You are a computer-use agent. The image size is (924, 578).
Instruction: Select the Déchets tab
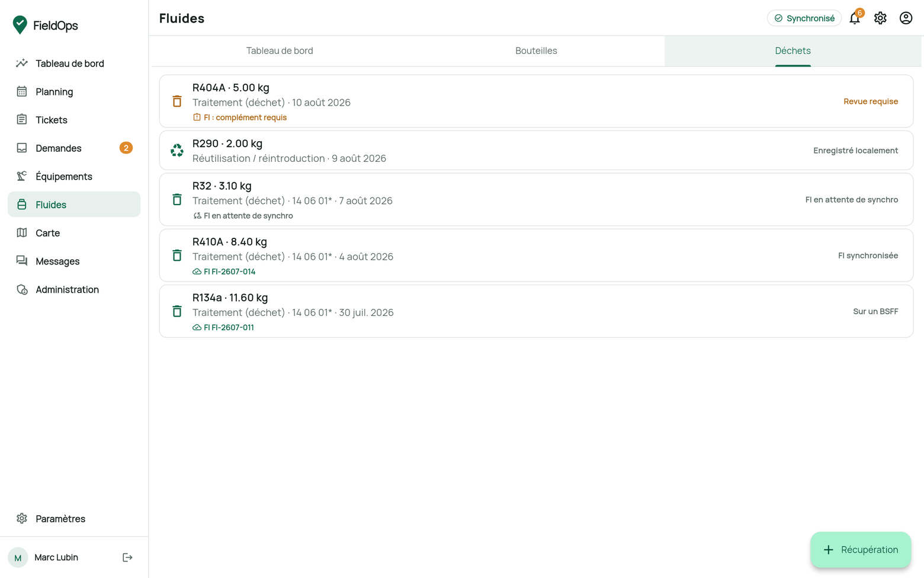tap(793, 51)
